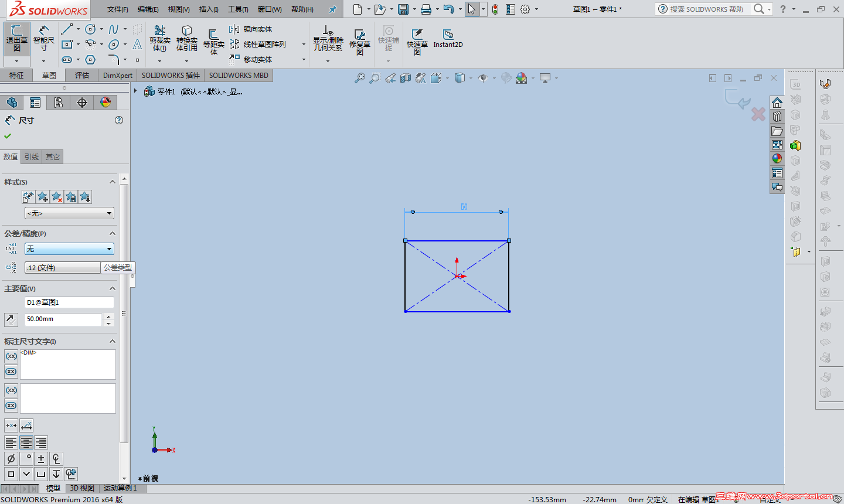Toggle right-justify dimension text
This screenshot has width=844, height=504.
click(41, 442)
